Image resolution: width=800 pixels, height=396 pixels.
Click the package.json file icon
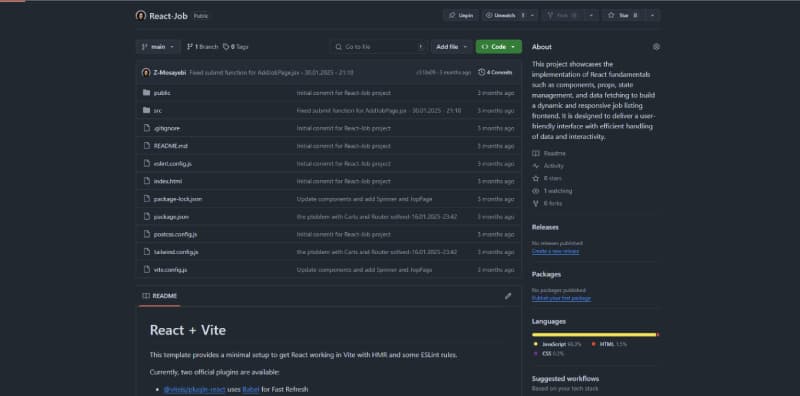click(x=146, y=217)
